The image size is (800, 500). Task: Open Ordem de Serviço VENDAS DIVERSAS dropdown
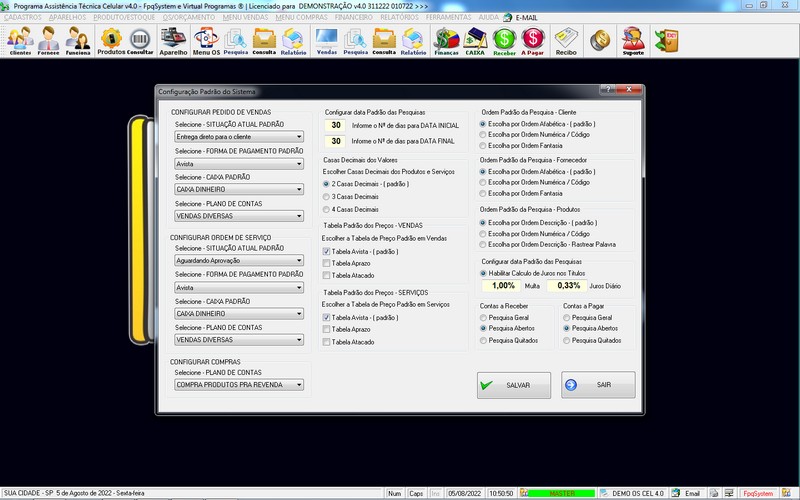[x=239, y=340]
